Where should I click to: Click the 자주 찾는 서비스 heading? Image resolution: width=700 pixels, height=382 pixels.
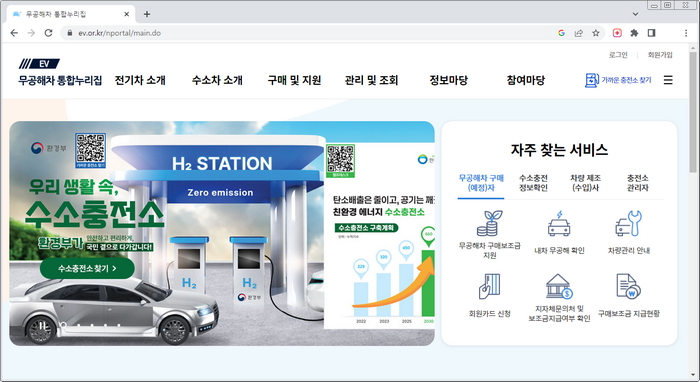559,149
